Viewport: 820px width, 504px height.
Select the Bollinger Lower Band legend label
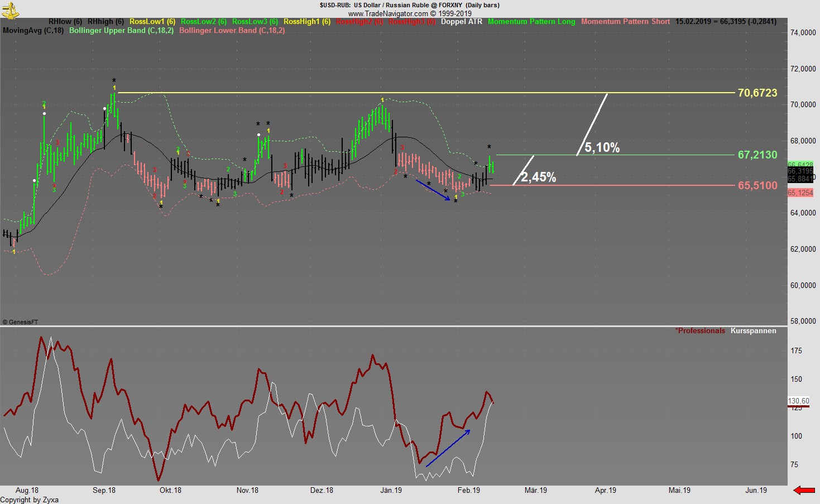(232, 31)
